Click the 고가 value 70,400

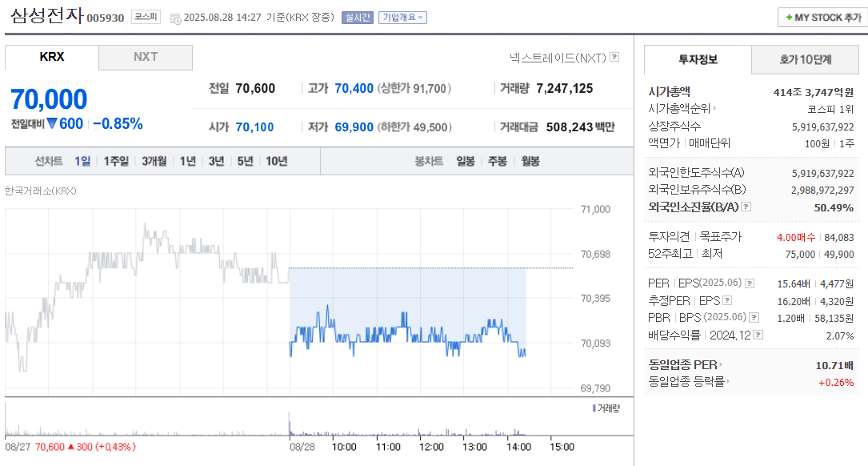coord(354,89)
